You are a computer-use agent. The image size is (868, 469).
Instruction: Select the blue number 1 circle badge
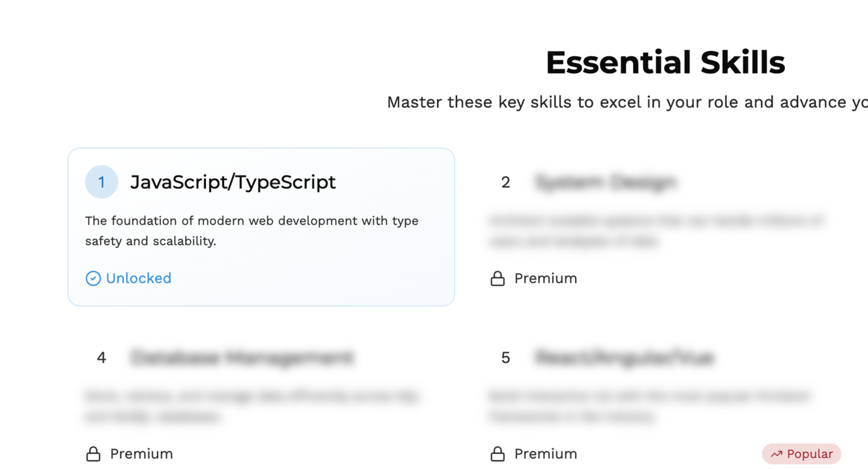pyautogui.click(x=101, y=182)
